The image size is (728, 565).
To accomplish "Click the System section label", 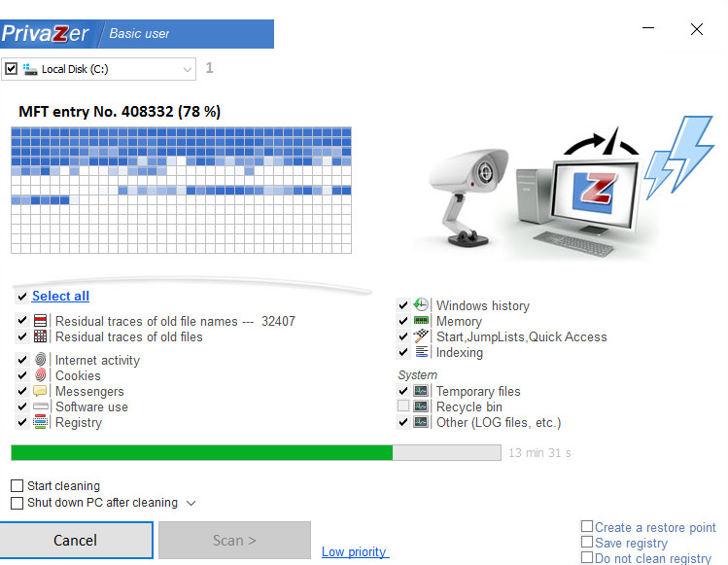I will [417, 375].
